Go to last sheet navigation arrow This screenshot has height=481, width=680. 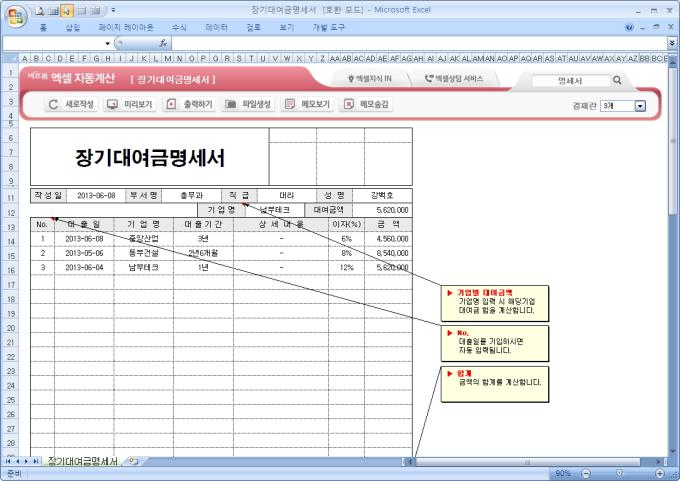click(x=36, y=461)
